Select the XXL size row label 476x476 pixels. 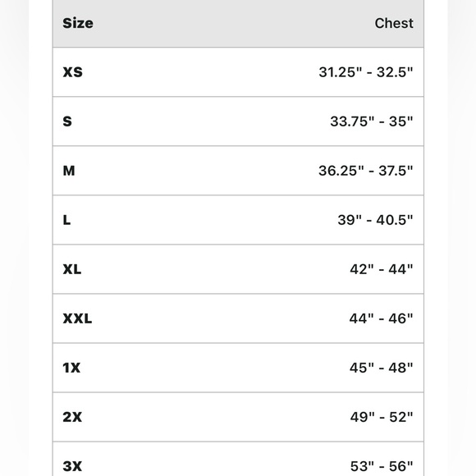[77, 318]
